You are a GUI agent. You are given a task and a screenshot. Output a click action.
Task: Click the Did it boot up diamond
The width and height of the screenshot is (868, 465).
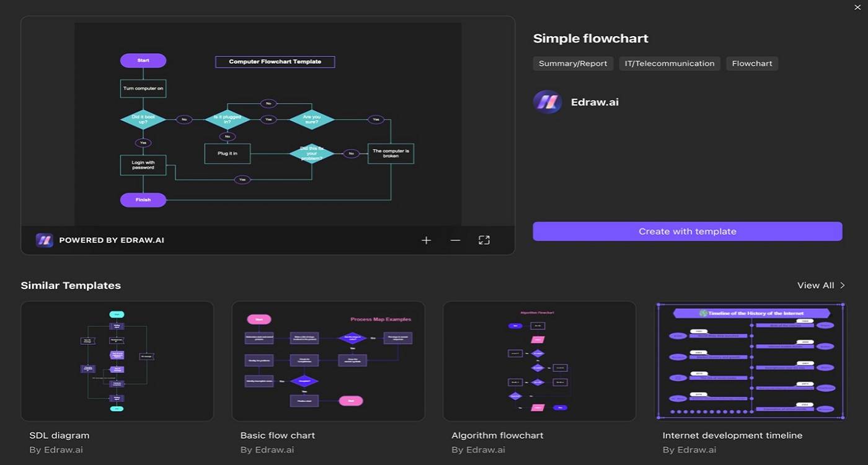(x=143, y=119)
